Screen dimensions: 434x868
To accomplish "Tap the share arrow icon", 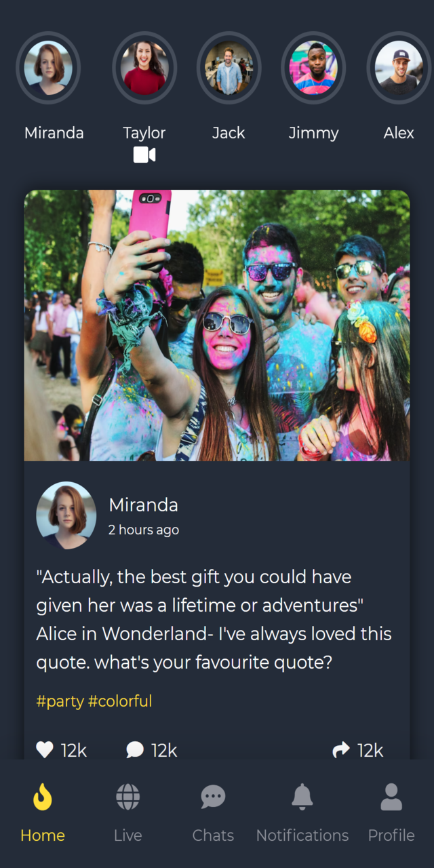I will click(x=341, y=749).
